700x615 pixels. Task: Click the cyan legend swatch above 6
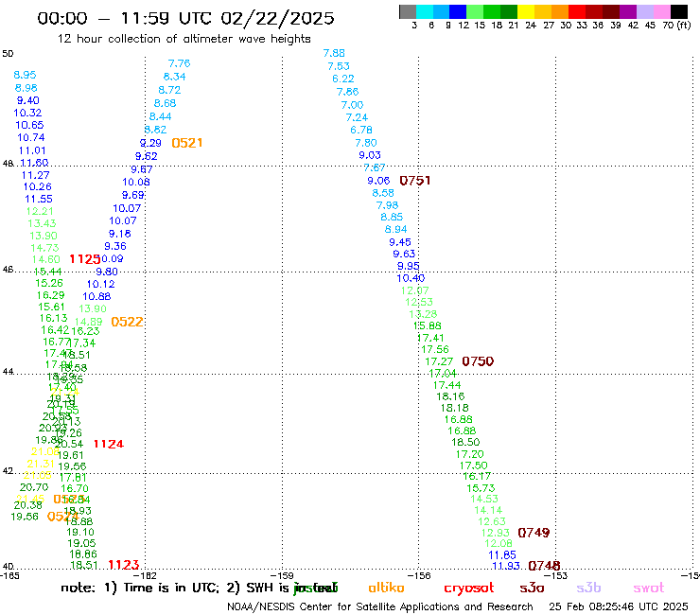coord(425,11)
